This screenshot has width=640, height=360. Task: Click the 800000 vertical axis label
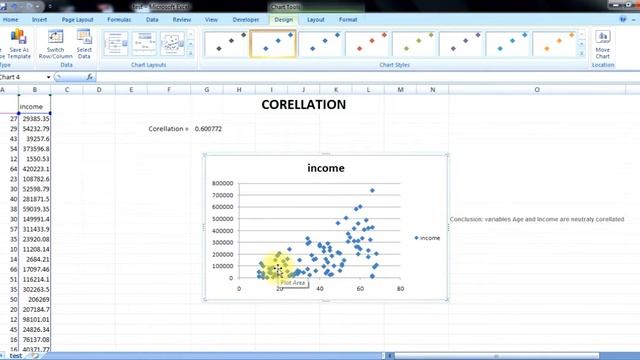(x=222, y=183)
